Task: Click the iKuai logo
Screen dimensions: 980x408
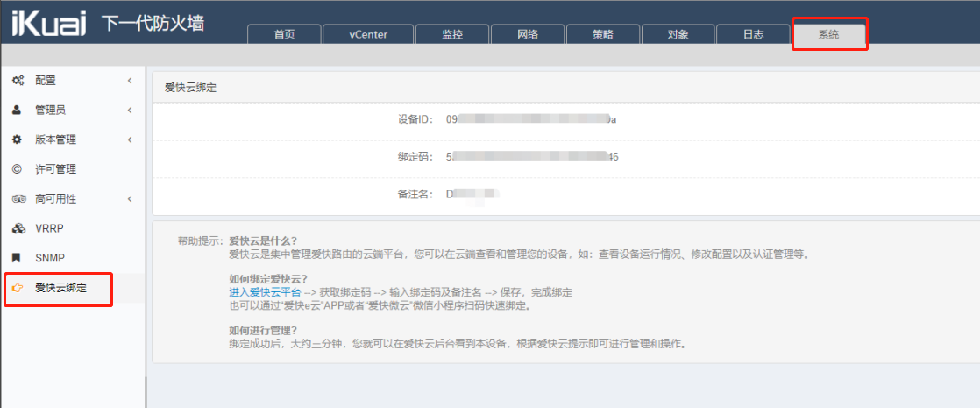Action: click(x=51, y=23)
